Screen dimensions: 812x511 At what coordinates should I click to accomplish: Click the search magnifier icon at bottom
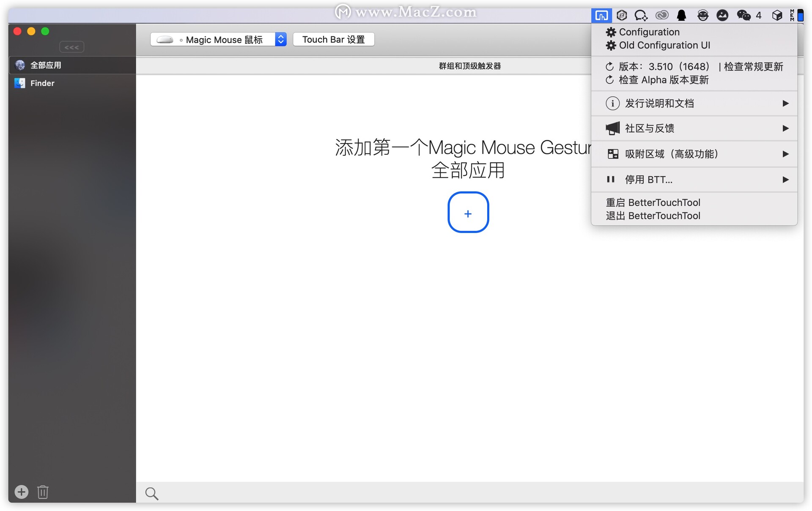click(x=151, y=493)
